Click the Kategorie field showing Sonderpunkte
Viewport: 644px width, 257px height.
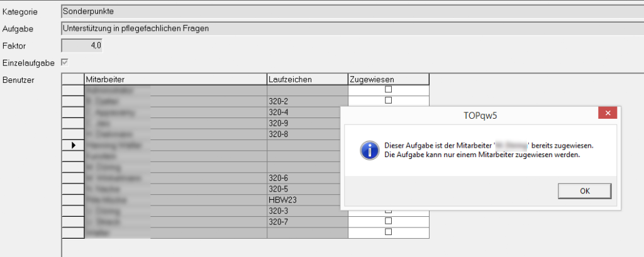[x=352, y=11]
